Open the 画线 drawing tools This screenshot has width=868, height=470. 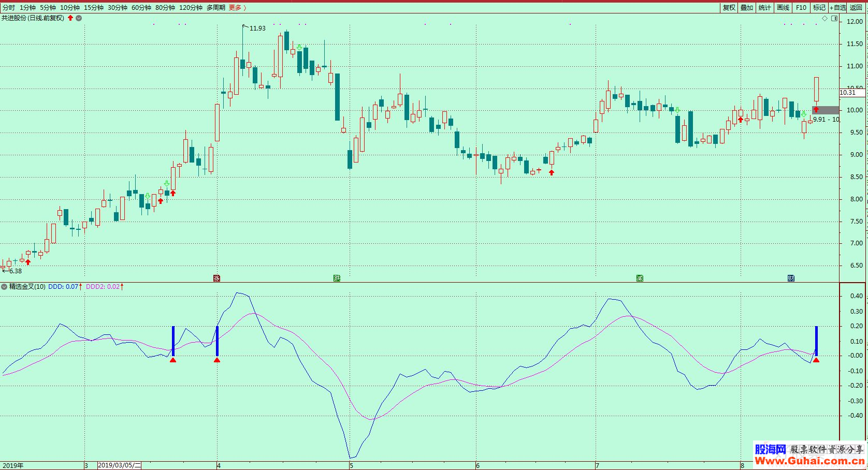tap(783, 8)
